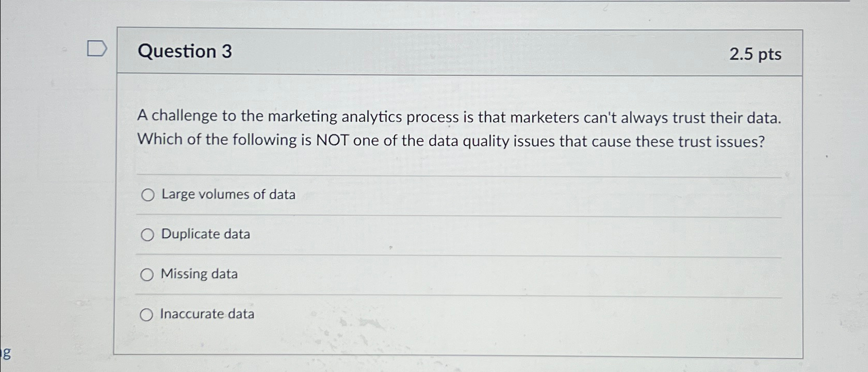Click the Question 3 header
This screenshot has width=868, height=372.
tap(183, 52)
